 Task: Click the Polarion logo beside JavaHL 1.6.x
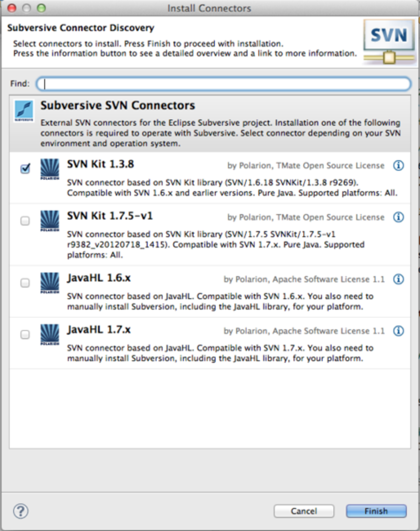click(x=50, y=283)
